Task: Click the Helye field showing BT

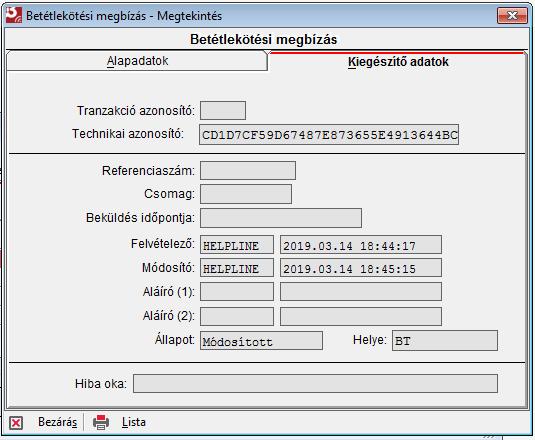Action: coord(445,340)
